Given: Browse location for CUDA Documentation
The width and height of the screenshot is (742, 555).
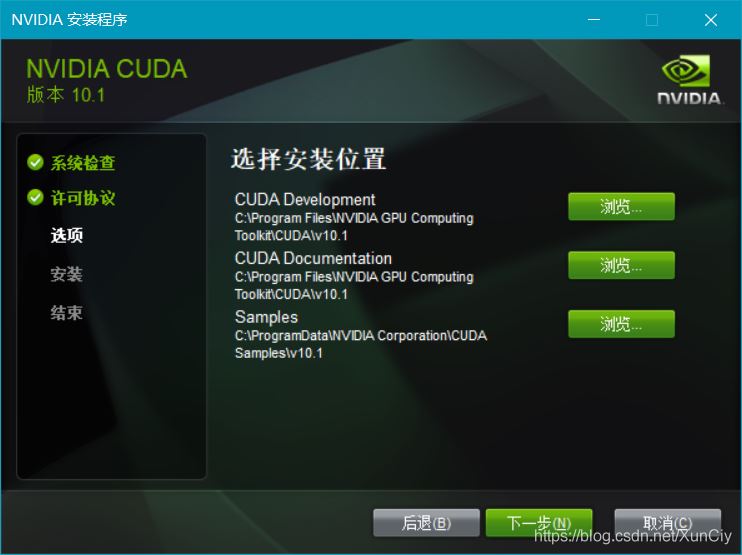Looking at the screenshot, I should pyautogui.click(x=621, y=265).
